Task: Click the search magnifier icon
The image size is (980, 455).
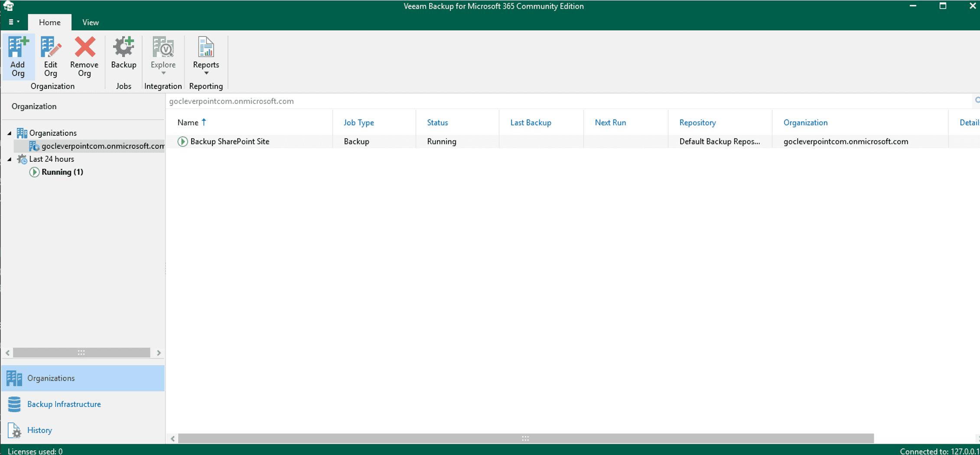Action: (x=977, y=101)
